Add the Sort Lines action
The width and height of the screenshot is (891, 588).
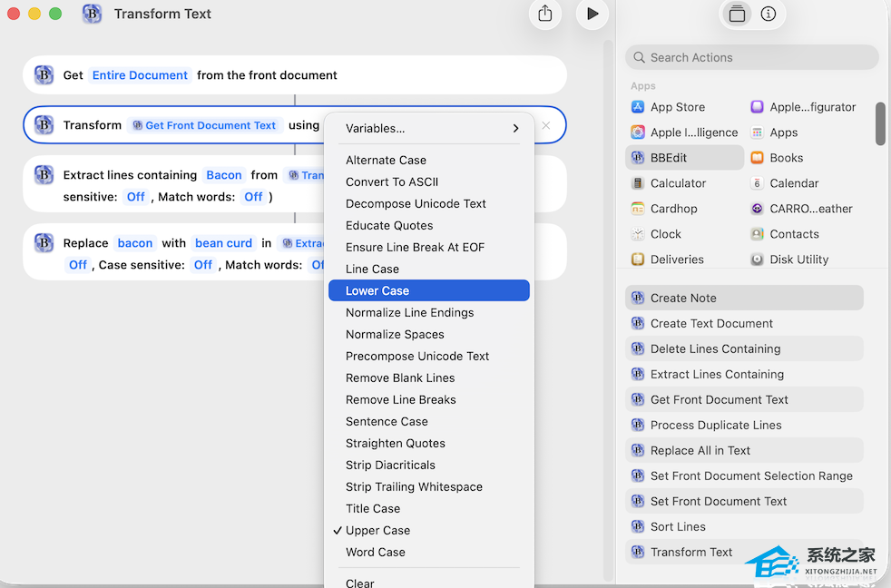pyautogui.click(x=744, y=526)
